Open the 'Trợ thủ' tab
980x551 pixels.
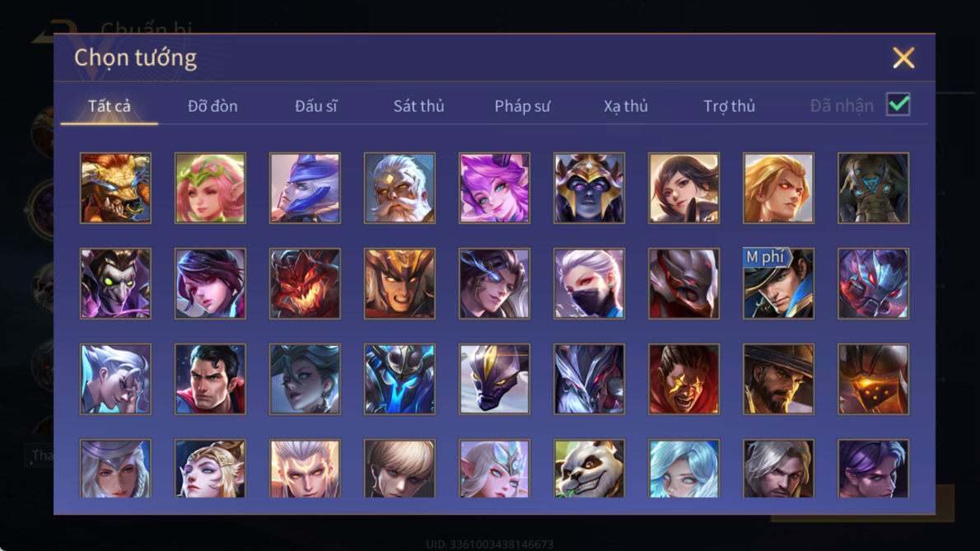click(730, 106)
